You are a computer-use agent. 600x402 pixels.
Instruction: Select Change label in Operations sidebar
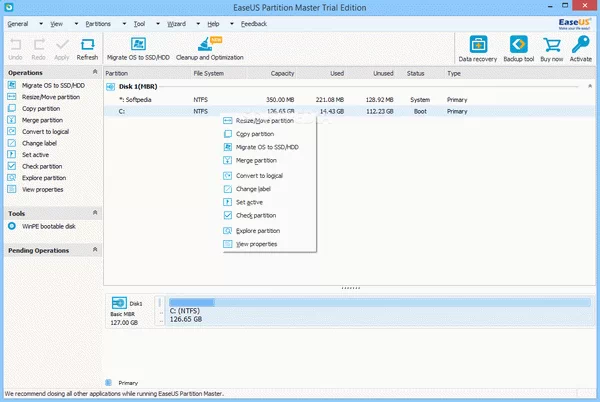point(39,143)
